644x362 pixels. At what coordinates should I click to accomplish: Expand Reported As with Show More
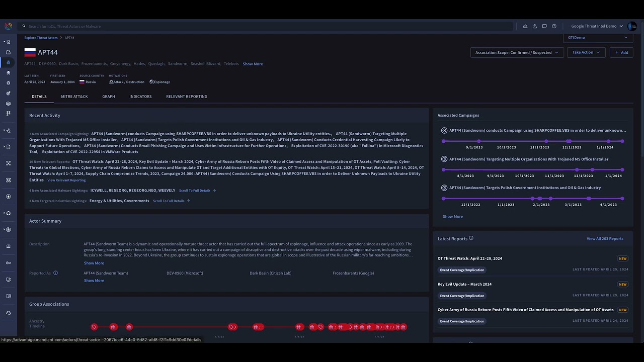point(94,281)
